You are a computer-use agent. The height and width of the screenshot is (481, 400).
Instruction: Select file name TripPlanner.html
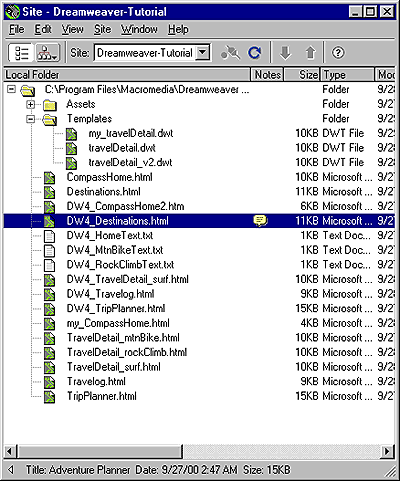[x=102, y=396]
